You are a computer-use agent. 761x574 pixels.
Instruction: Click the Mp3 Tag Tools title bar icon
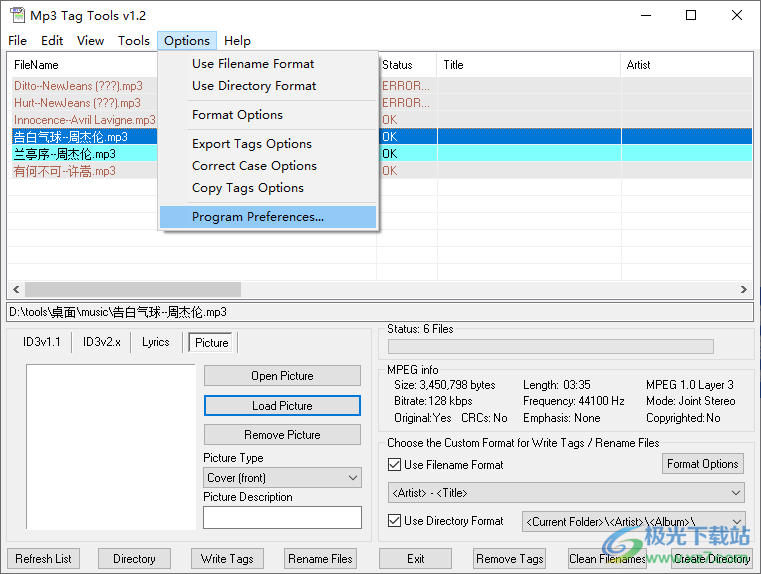(x=17, y=15)
